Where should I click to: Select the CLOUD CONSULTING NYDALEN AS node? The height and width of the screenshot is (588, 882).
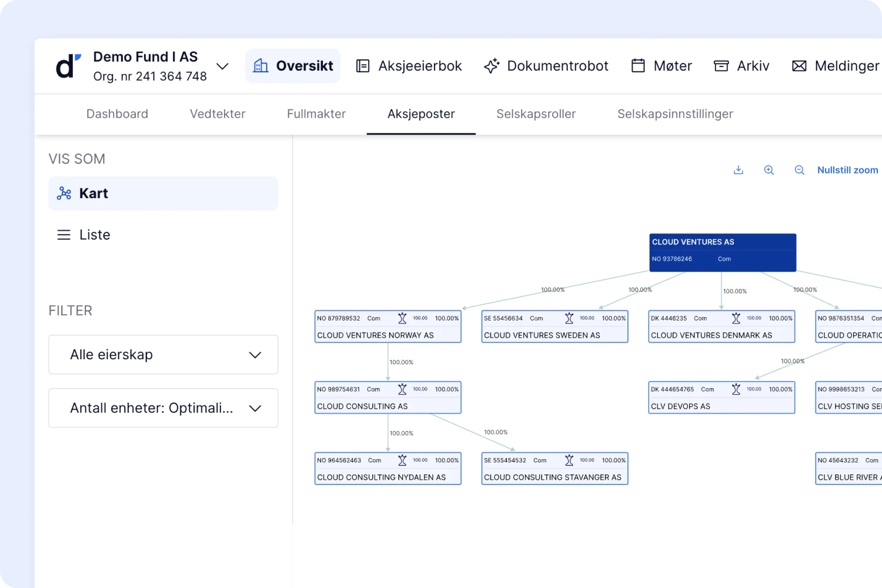click(x=388, y=469)
